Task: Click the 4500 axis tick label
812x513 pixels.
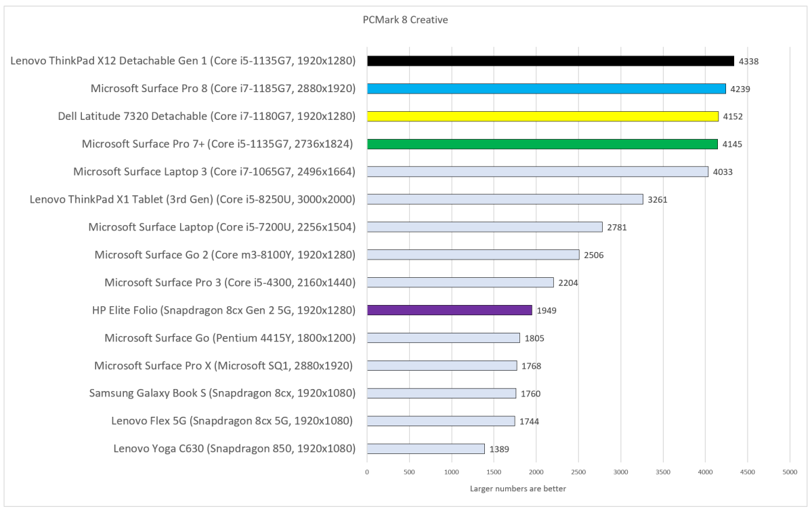Action: tap(747, 472)
